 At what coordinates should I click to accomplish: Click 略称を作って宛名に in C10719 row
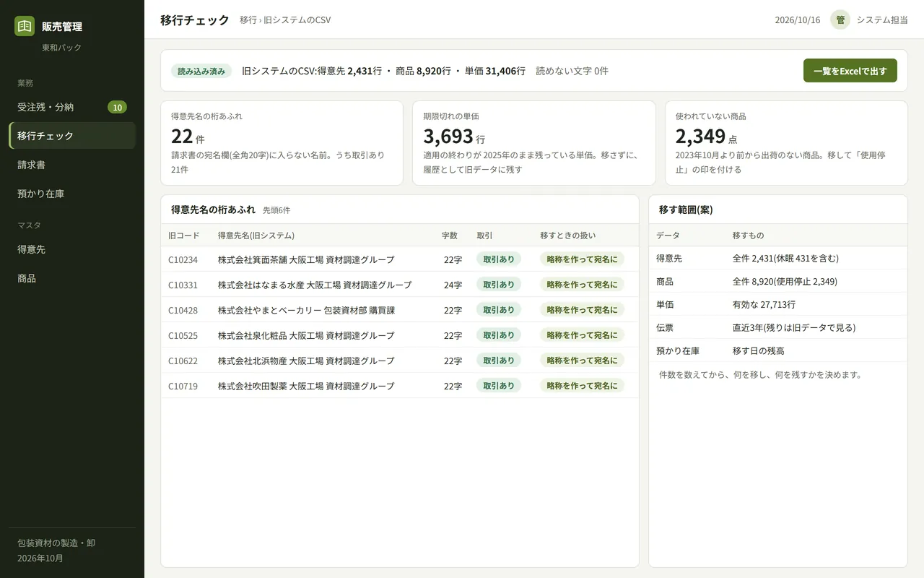[x=582, y=386]
